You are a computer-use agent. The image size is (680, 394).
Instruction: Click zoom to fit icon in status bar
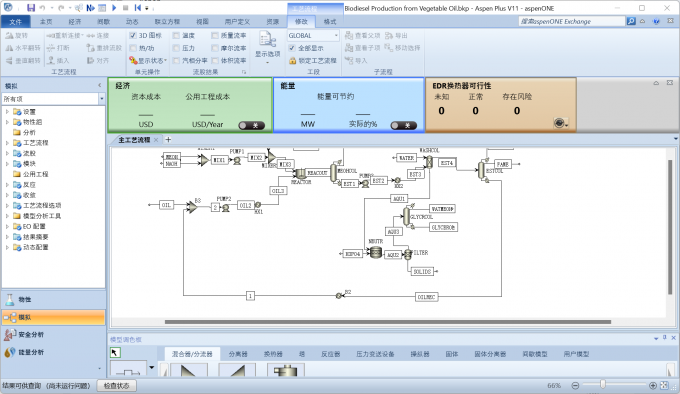[x=664, y=385]
